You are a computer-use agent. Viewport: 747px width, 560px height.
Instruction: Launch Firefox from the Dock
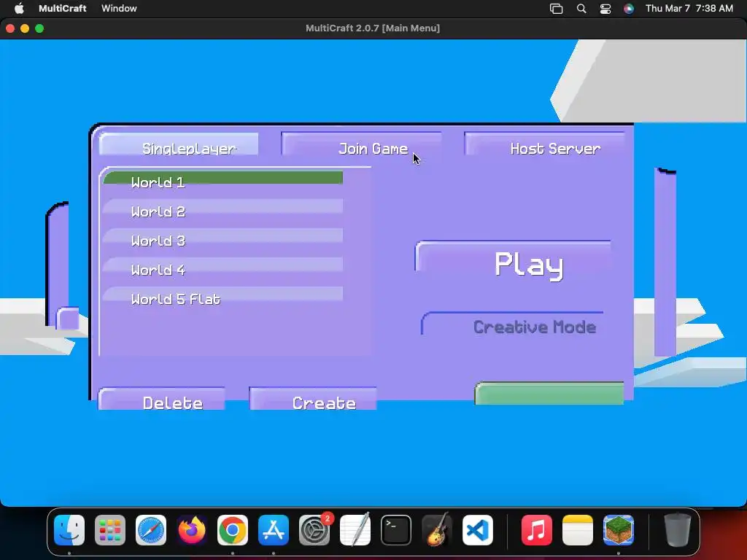192,530
